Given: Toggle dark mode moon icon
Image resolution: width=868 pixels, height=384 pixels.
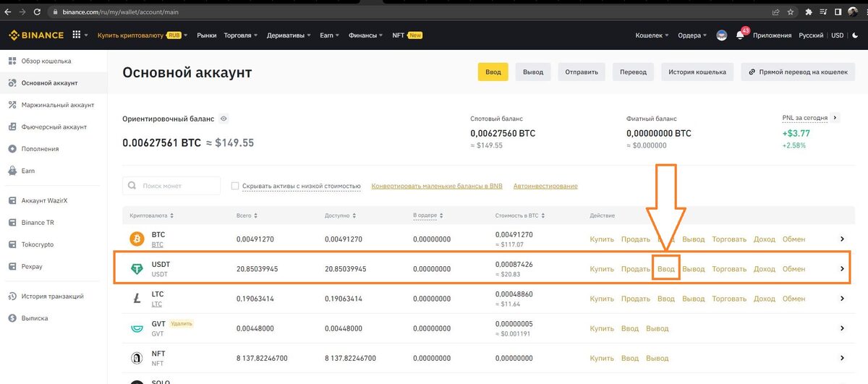Looking at the screenshot, I should coord(857,35).
